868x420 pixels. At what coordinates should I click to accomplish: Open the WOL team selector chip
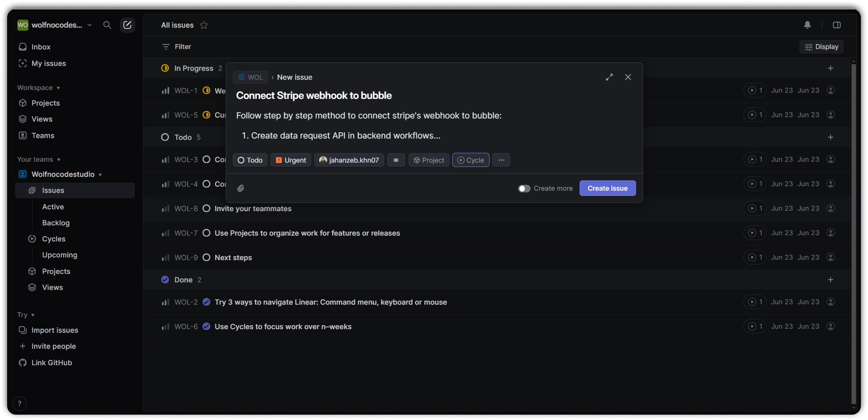pos(251,77)
